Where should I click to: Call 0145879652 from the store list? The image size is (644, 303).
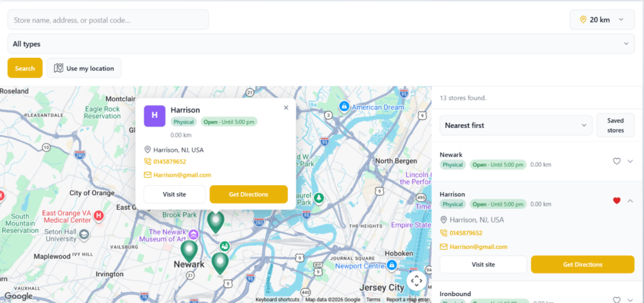tap(466, 233)
